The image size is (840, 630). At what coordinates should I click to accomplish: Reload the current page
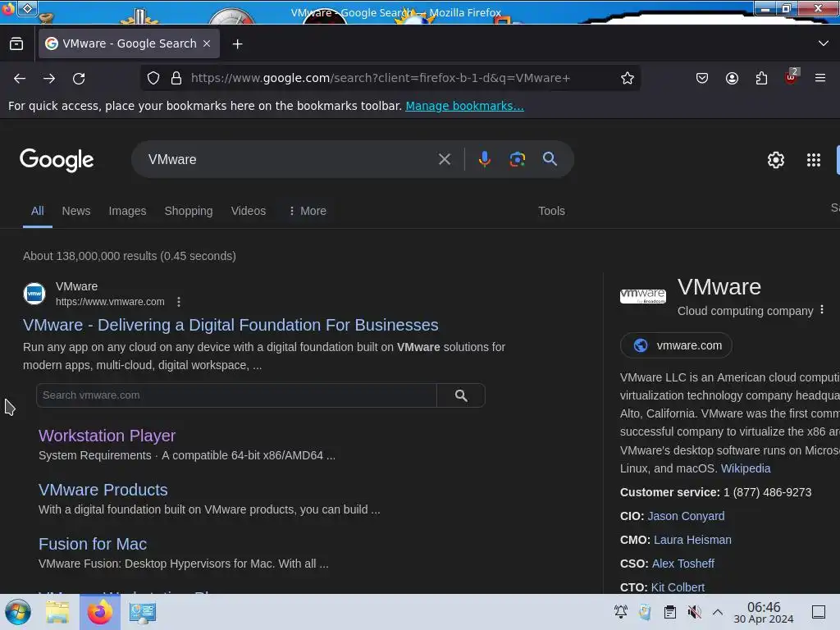point(79,78)
